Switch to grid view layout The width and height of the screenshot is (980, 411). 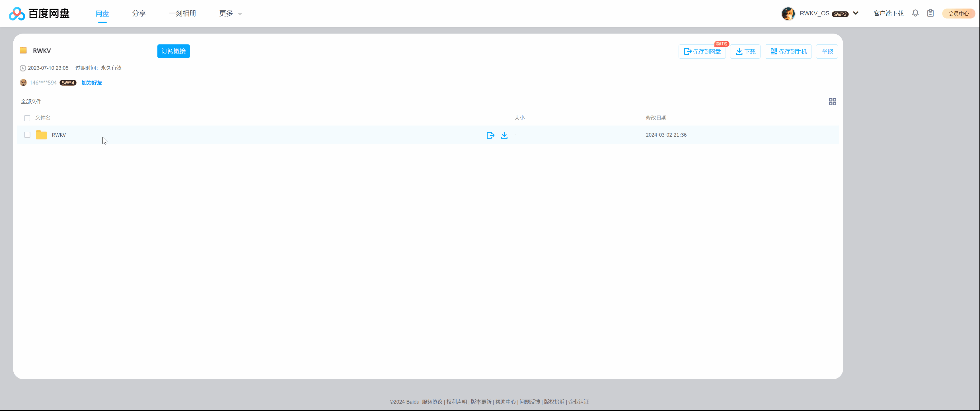point(832,102)
